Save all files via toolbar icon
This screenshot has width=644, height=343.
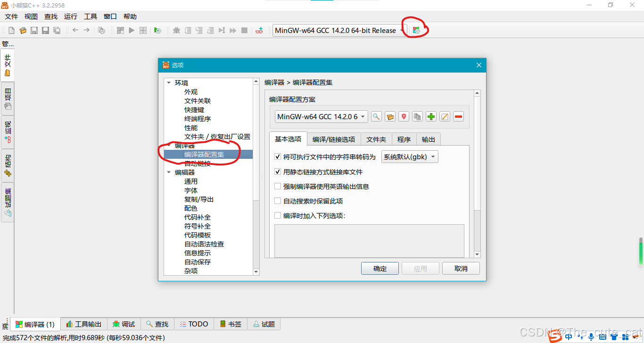click(x=57, y=30)
